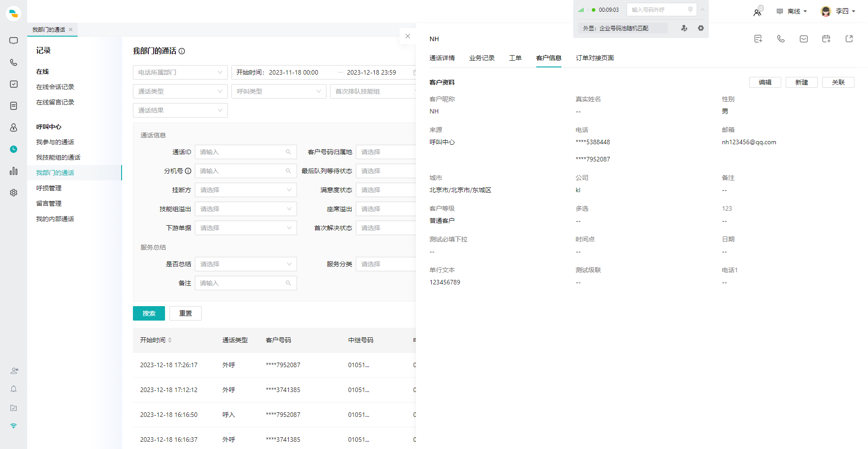Click the 新建 button in customer info
Screen dimensions: 868x449
(x=802, y=82)
